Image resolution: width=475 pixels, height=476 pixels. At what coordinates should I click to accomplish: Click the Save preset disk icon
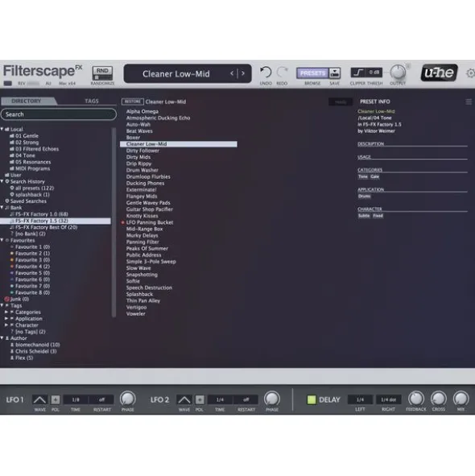(x=335, y=72)
